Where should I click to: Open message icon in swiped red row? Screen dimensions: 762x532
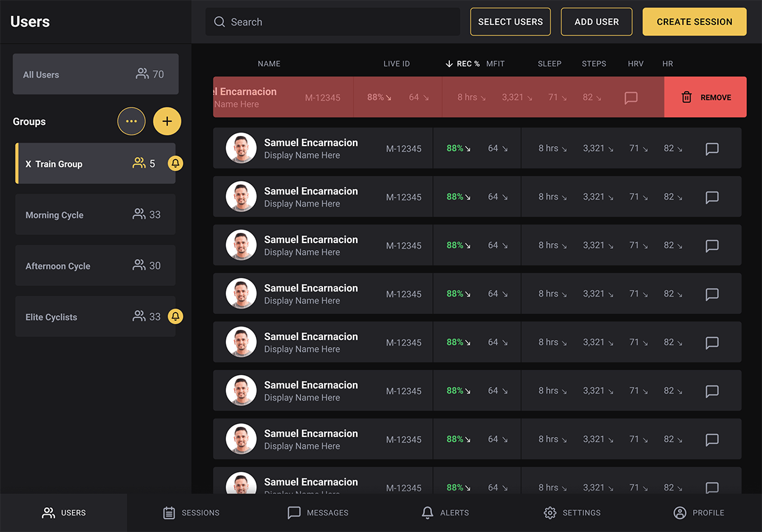pos(631,98)
